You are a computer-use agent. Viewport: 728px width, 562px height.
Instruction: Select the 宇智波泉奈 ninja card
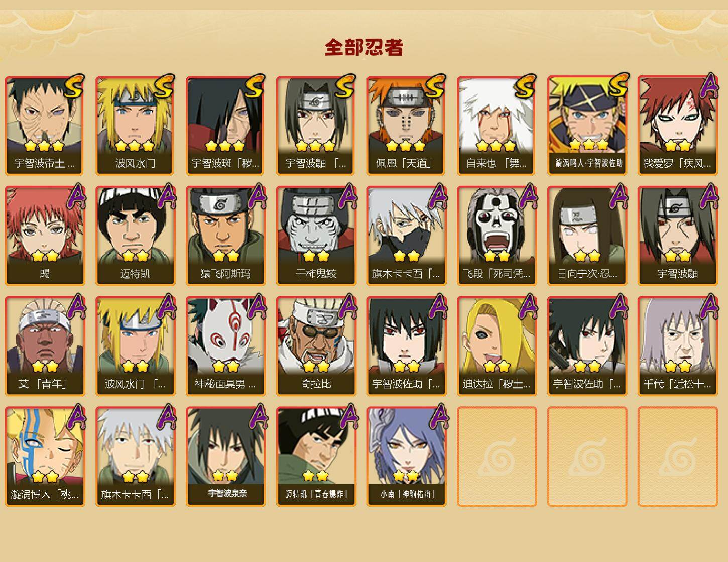pyautogui.click(x=226, y=457)
